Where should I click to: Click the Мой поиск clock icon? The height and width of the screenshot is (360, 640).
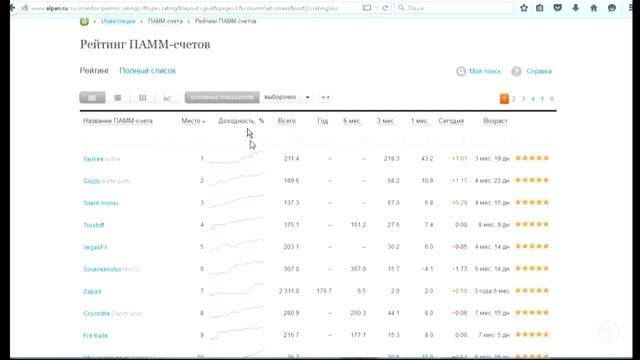(461, 71)
